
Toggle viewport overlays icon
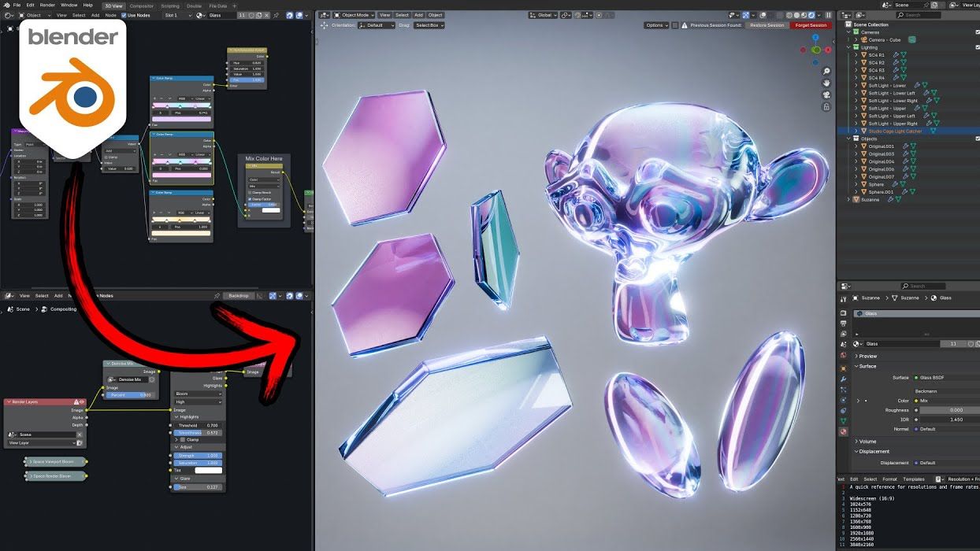click(762, 15)
